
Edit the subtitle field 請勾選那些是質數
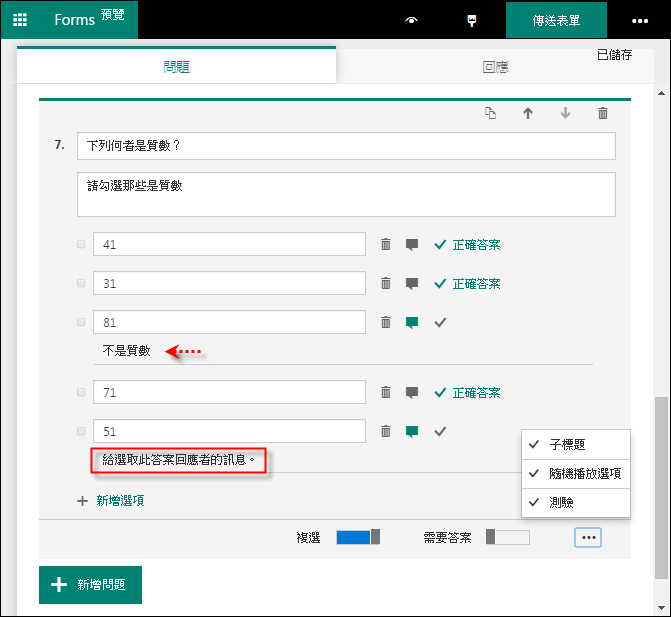click(x=346, y=194)
